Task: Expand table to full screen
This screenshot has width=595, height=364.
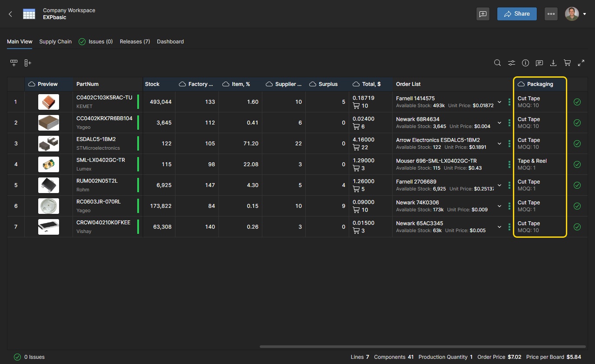Action: click(581, 63)
